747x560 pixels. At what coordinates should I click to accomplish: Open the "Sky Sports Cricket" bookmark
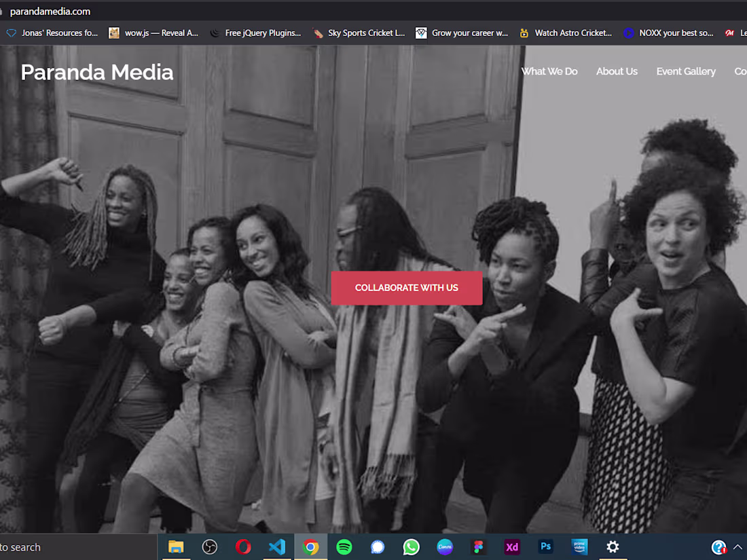click(x=359, y=32)
